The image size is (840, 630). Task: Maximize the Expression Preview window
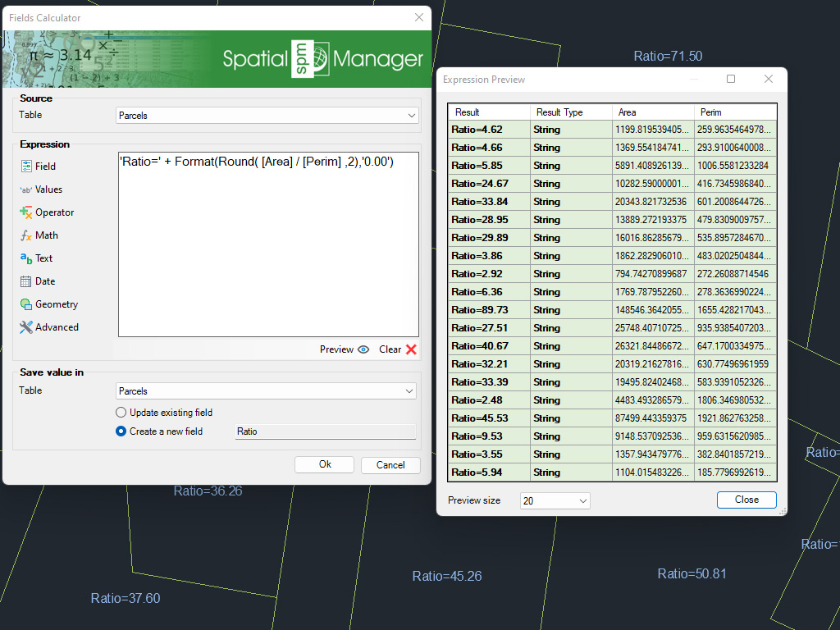[731, 80]
